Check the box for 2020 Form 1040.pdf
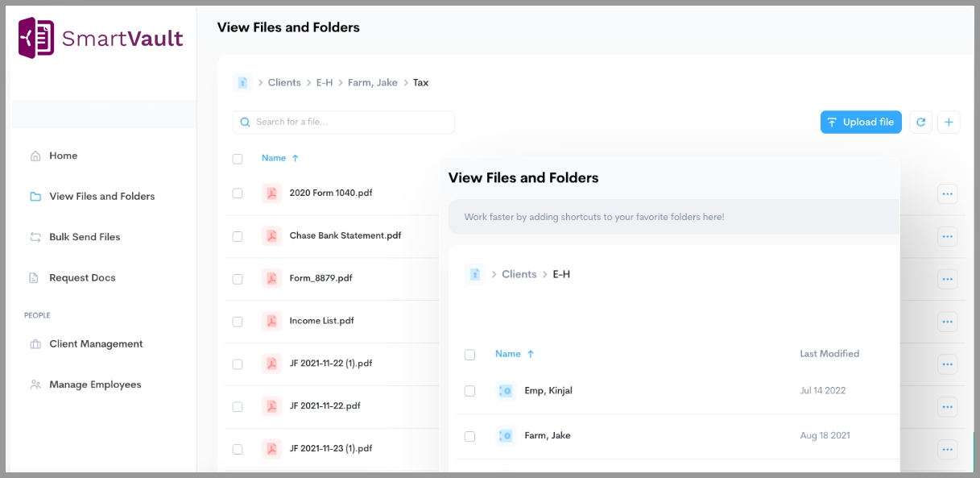The height and width of the screenshot is (478, 980). [x=238, y=193]
